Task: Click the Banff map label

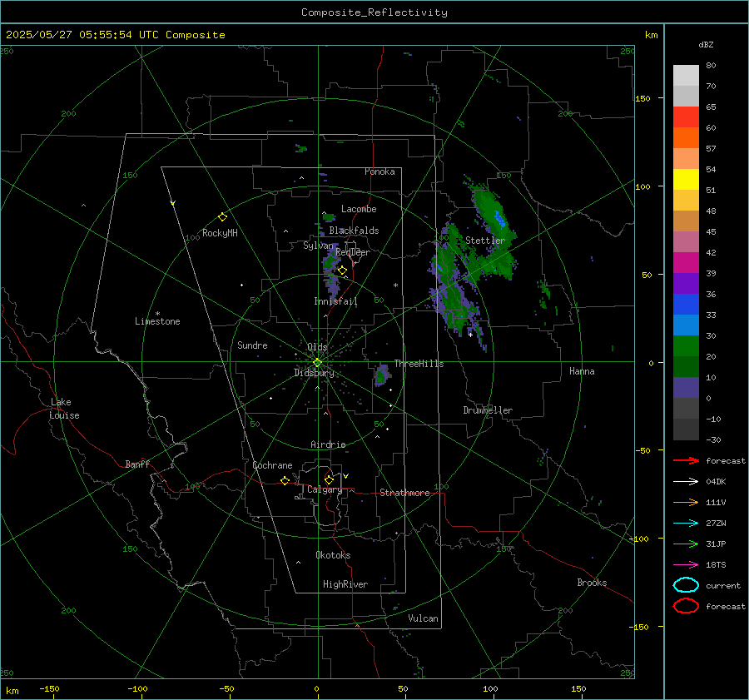Action: pos(137,464)
